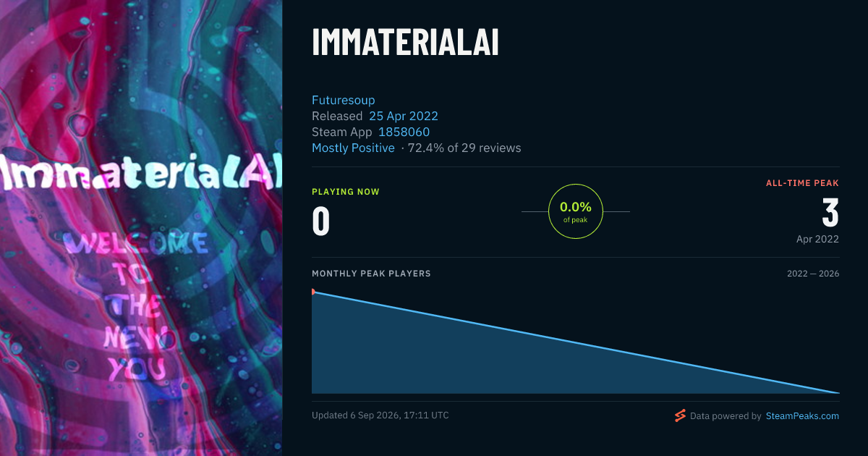Viewport: 868px width, 456px height.
Task: Open the SteamPeaks.com link
Action: click(802, 416)
